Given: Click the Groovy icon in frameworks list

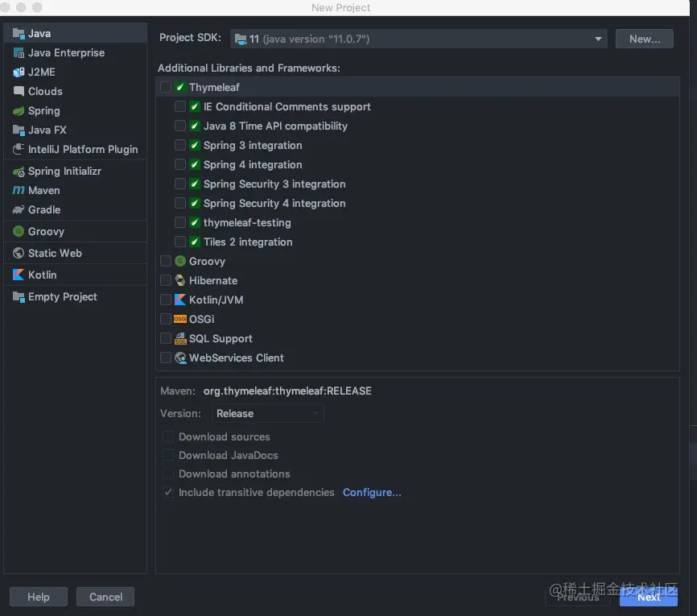Looking at the screenshot, I should tap(180, 261).
